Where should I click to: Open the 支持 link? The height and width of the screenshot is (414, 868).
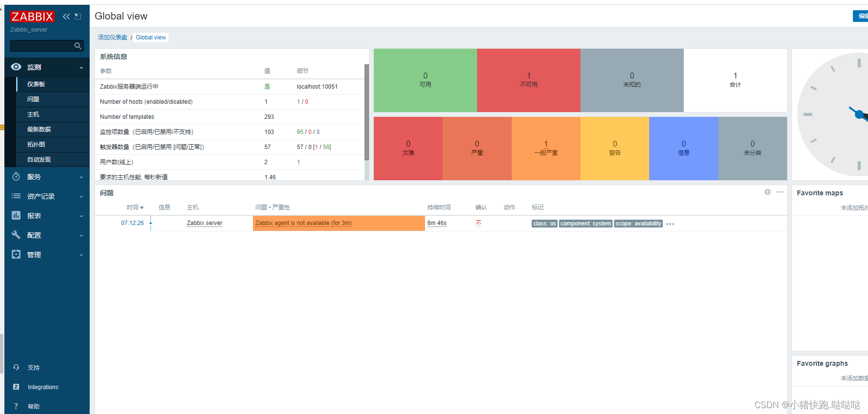point(34,368)
